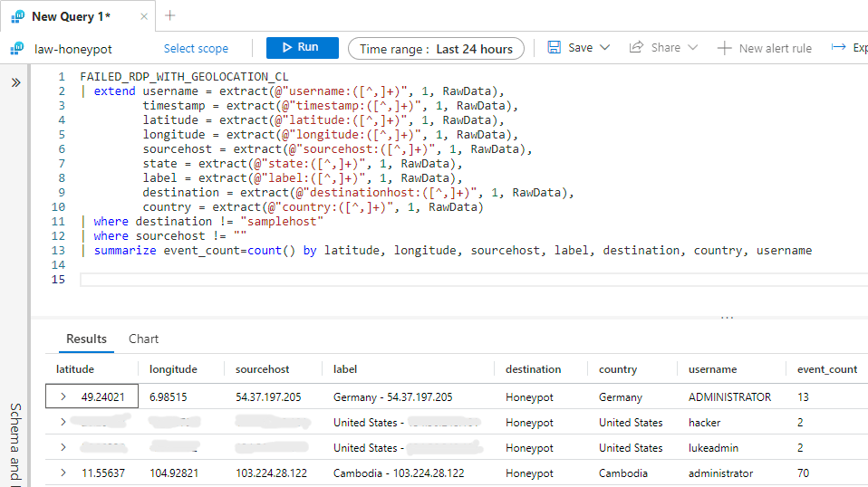The height and width of the screenshot is (487, 868).
Task: Select the Results tab
Action: [86, 339]
